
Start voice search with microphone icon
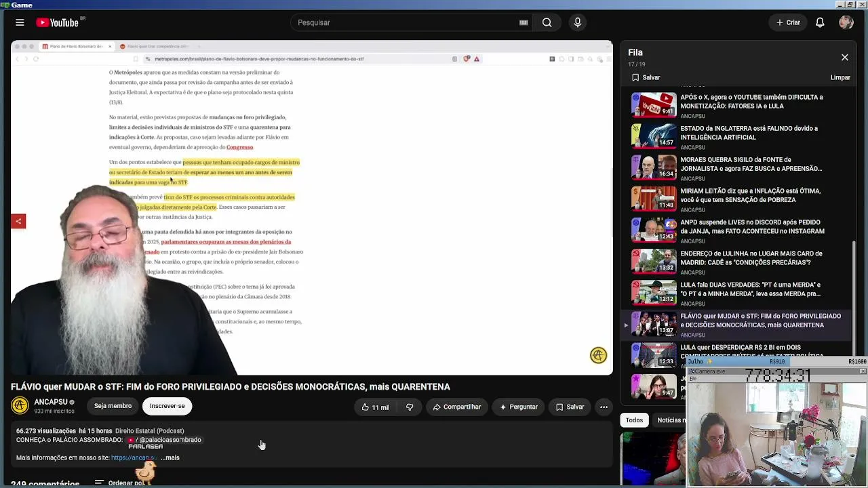click(x=578, y=22)
